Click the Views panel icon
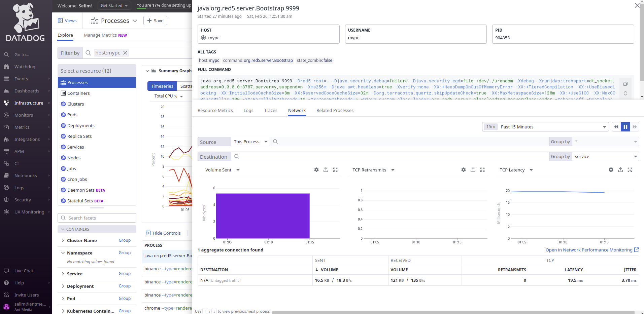 click(x=60, y=21)
